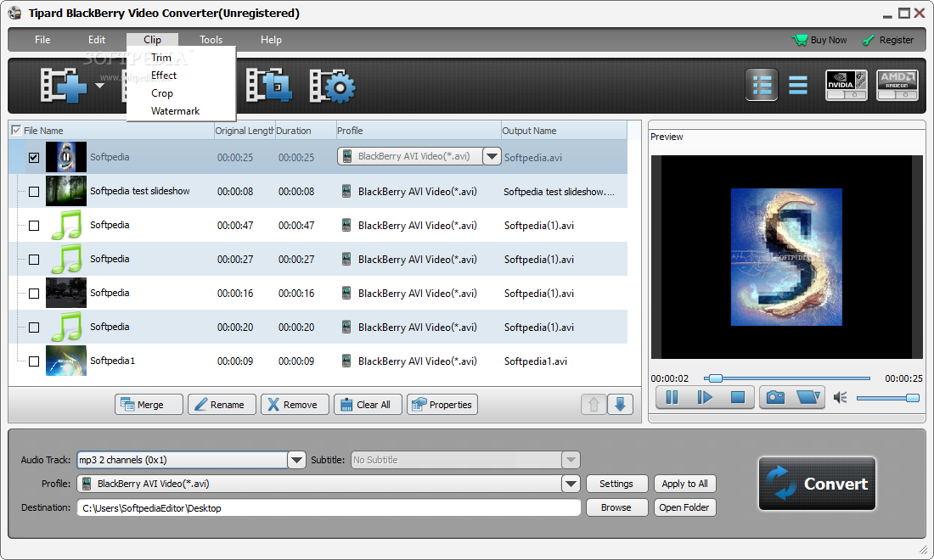Take a snapshot with camera icon
Viewport: 934px width, 560px height.
(x=775, y=397)
